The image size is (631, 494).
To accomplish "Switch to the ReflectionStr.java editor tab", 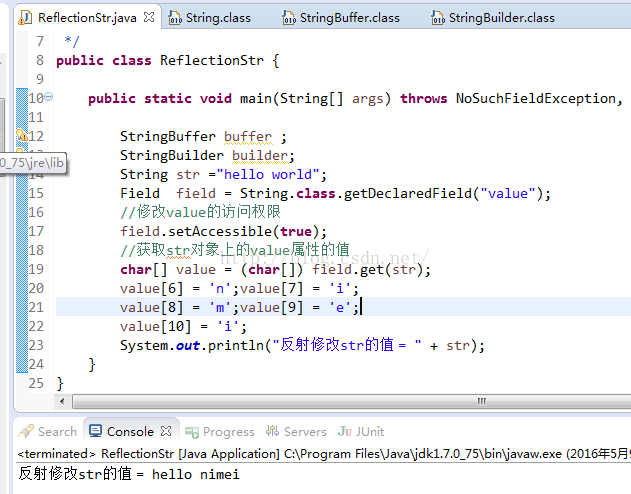I will point(87,18).
